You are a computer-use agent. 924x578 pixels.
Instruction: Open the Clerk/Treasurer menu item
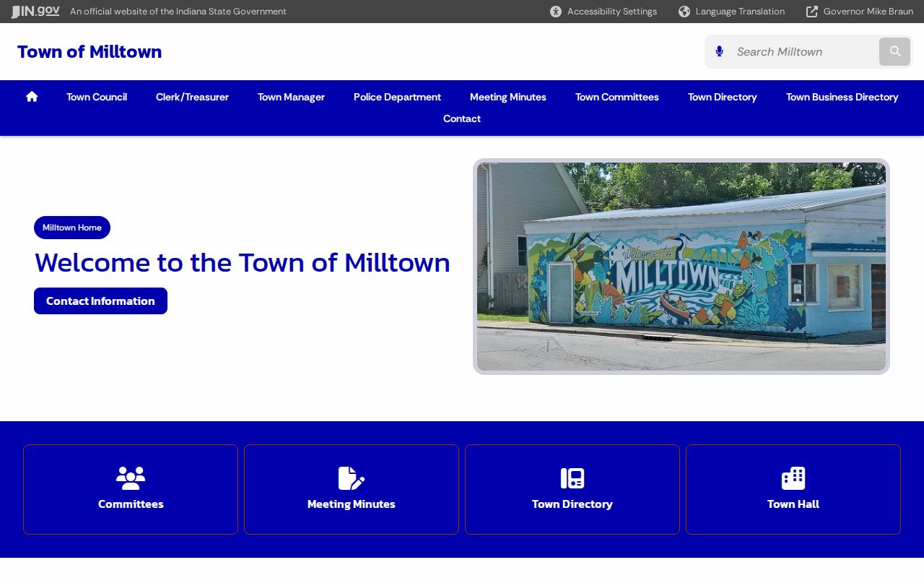coord(192,97)
